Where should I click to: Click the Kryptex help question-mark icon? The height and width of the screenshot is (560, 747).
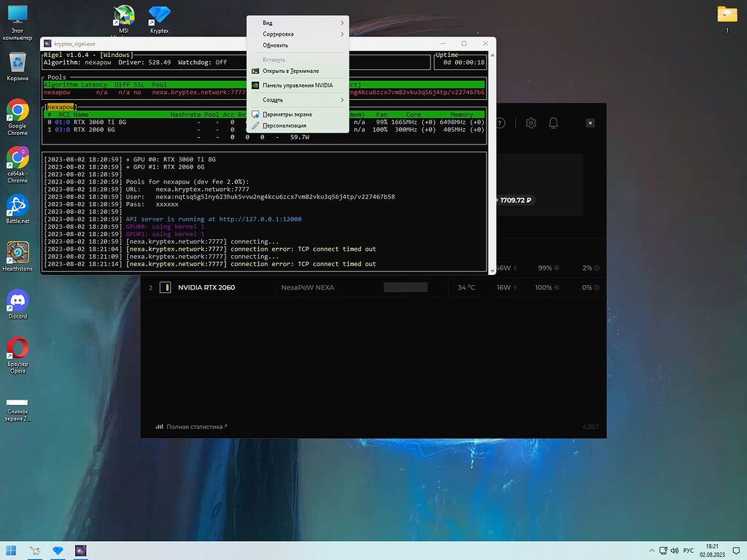click(501, 122)
